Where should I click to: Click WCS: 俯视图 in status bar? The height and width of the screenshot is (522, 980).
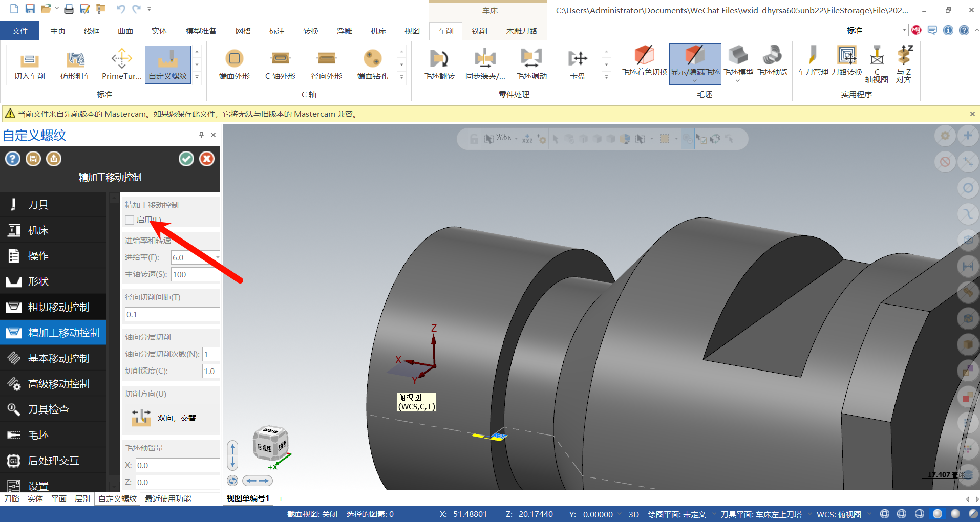point(839,514)
